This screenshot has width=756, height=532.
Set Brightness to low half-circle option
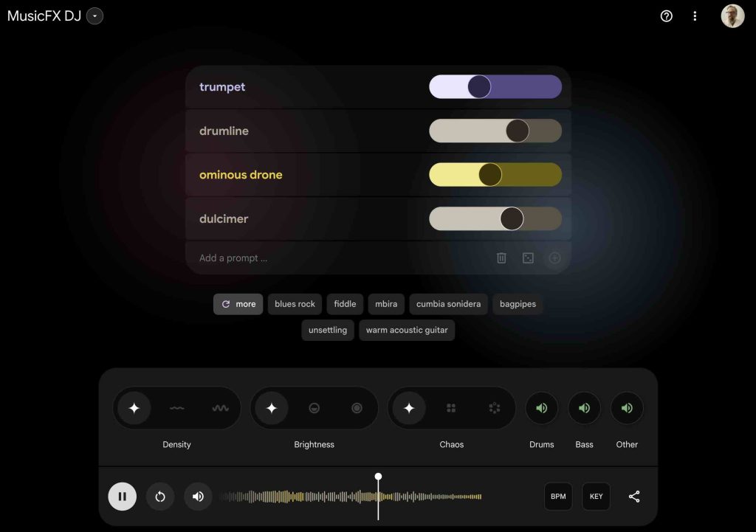tap(315, 408)
